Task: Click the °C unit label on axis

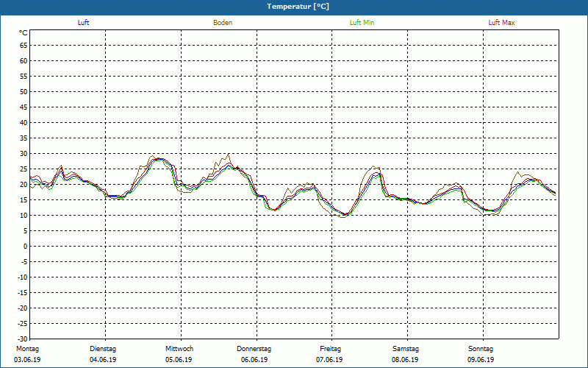Action: [x=24, y=33]
